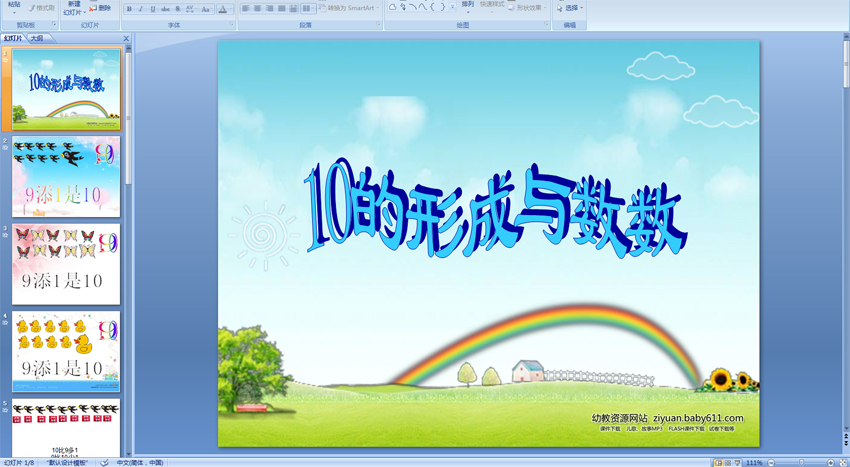Select the yellow ducks slide 4 thumbnail
The height and width of the screenshot is (467, 850).
click(66, 351)
